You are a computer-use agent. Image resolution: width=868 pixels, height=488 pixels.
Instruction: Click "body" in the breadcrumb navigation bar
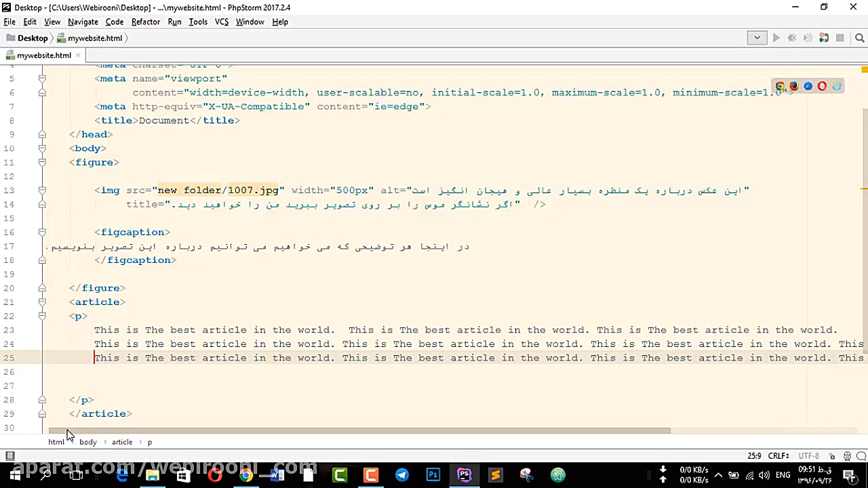[x=87, y=442]
